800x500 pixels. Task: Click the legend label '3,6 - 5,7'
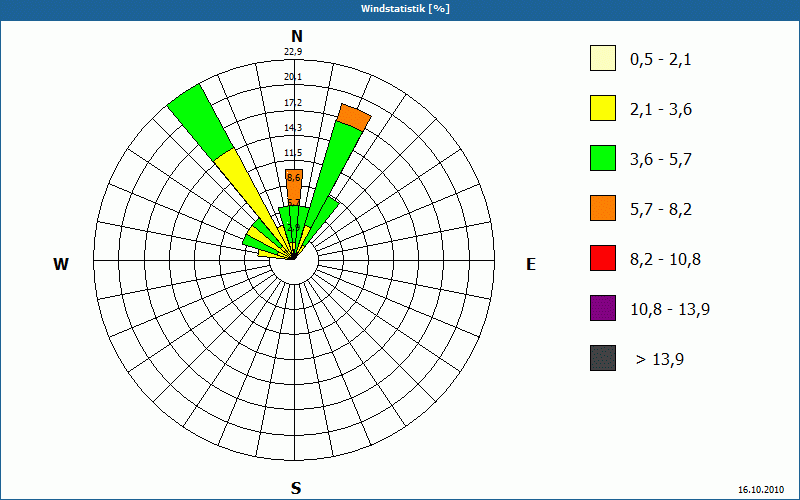[661, 160]
